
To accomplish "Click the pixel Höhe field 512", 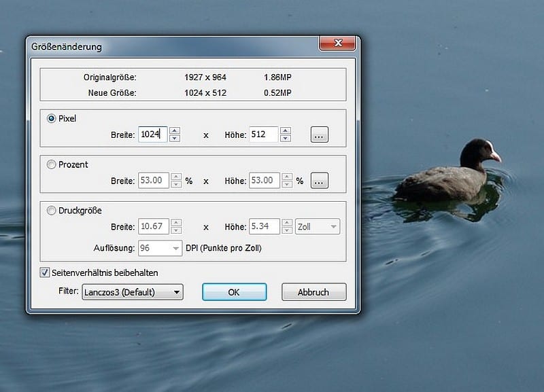I will (264, 135).
